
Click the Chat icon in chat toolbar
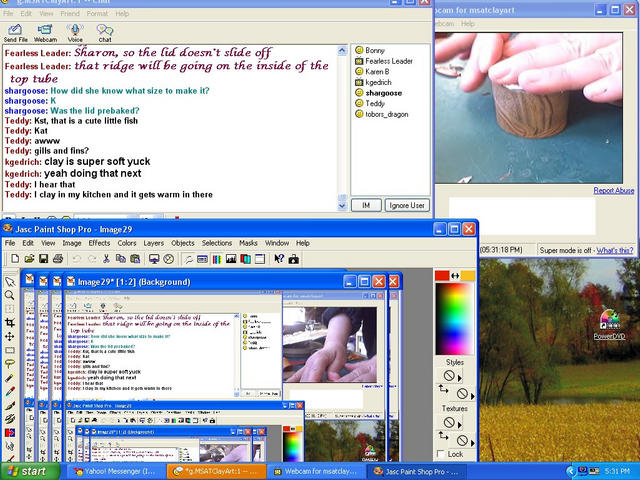(105, 33)
